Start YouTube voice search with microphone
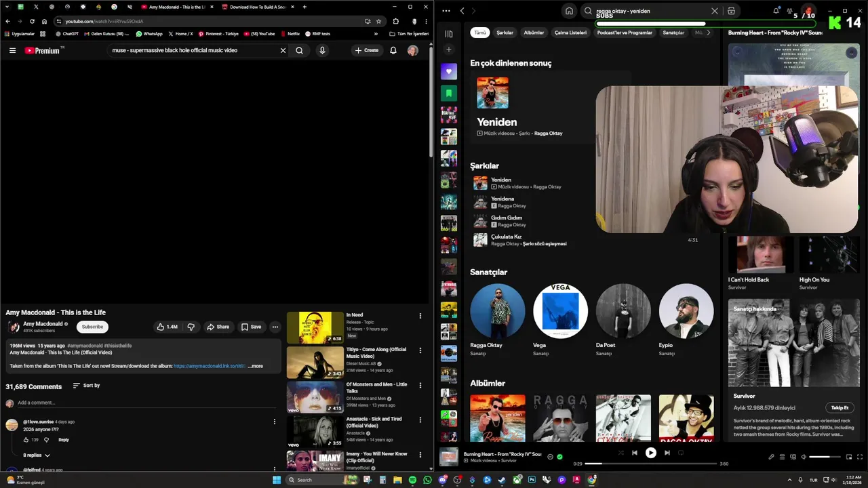This screenshot has height=488, width=868. (322, 50)
